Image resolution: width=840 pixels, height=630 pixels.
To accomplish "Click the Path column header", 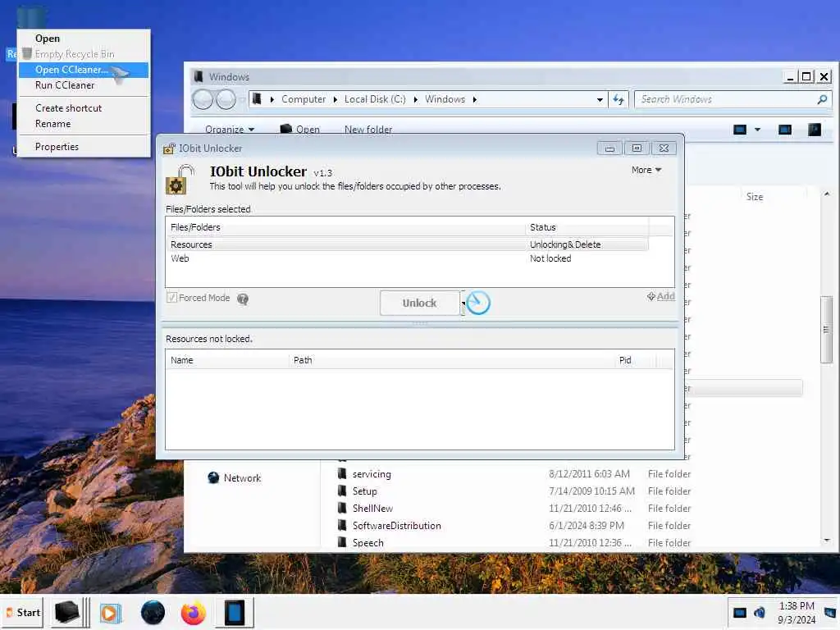I will [451, 360].
